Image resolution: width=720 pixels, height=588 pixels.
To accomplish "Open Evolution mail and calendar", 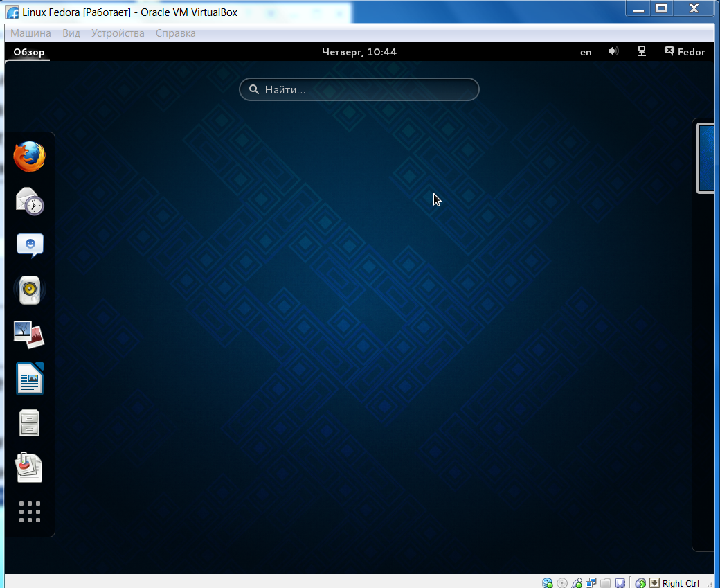I will click(30, 202).
